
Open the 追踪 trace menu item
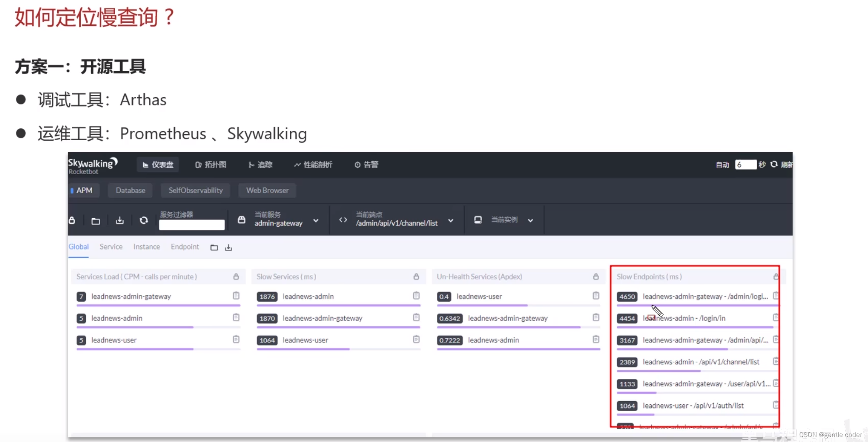pyautogui.click(x=261, y=165)
